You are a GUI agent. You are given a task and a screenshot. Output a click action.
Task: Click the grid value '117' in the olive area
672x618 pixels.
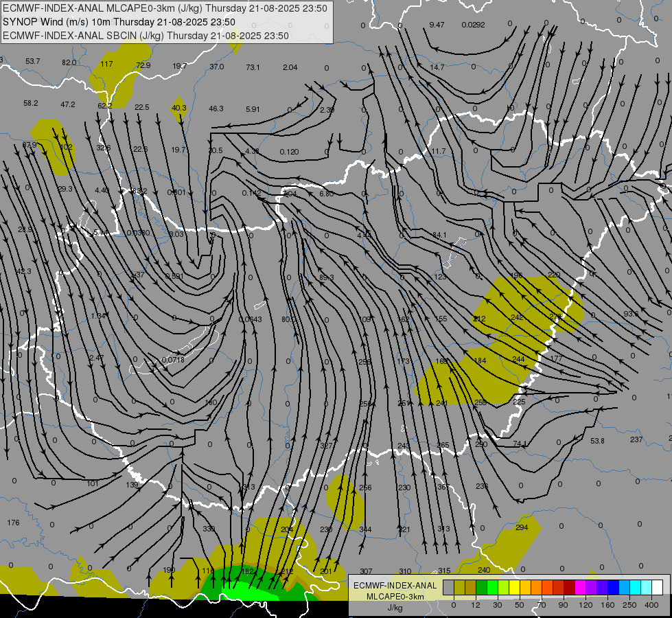click(106, 64)
